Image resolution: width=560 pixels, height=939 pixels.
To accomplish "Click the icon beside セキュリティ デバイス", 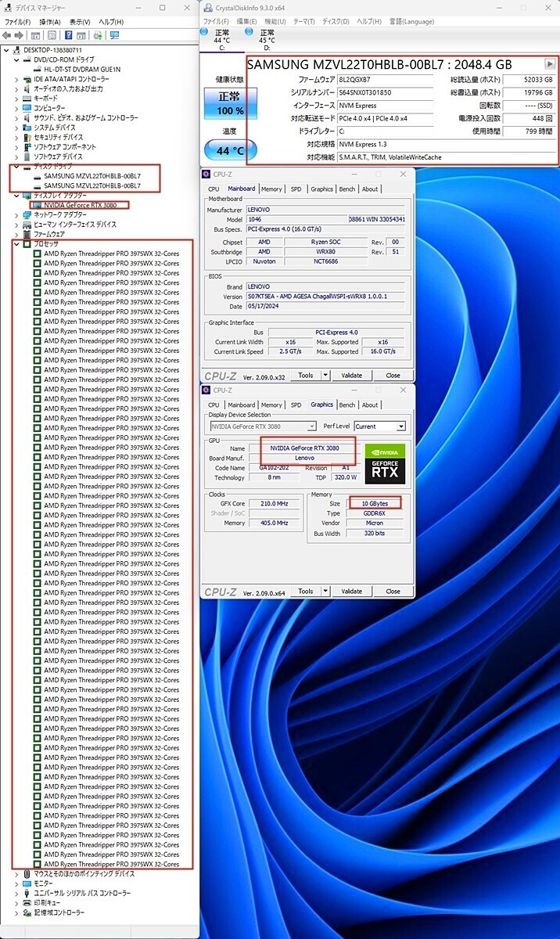I will click(27, 137).
